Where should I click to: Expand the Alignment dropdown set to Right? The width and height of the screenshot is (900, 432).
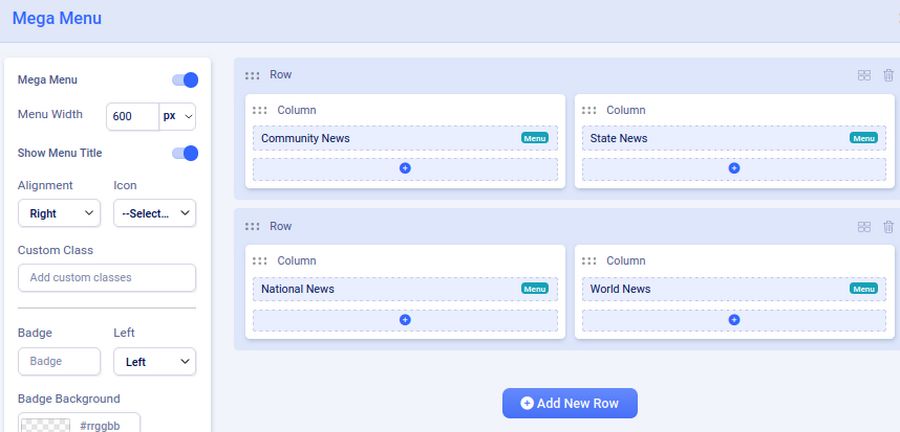tap(59, 213)
